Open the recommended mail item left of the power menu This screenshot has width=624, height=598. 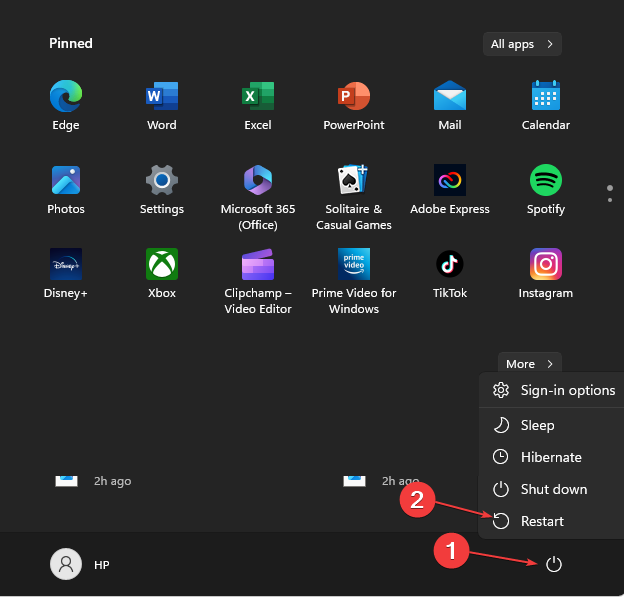(381, 481)
